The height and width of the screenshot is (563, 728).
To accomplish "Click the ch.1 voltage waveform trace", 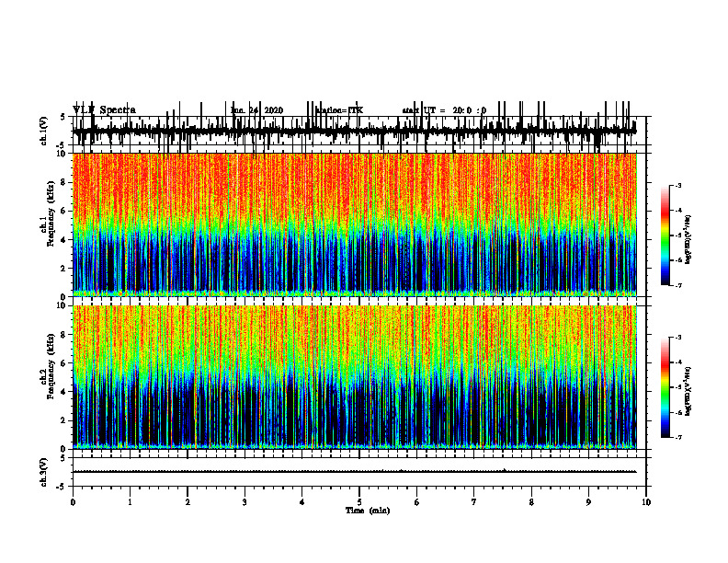I will pyautogui.click(x=354, y=131).
